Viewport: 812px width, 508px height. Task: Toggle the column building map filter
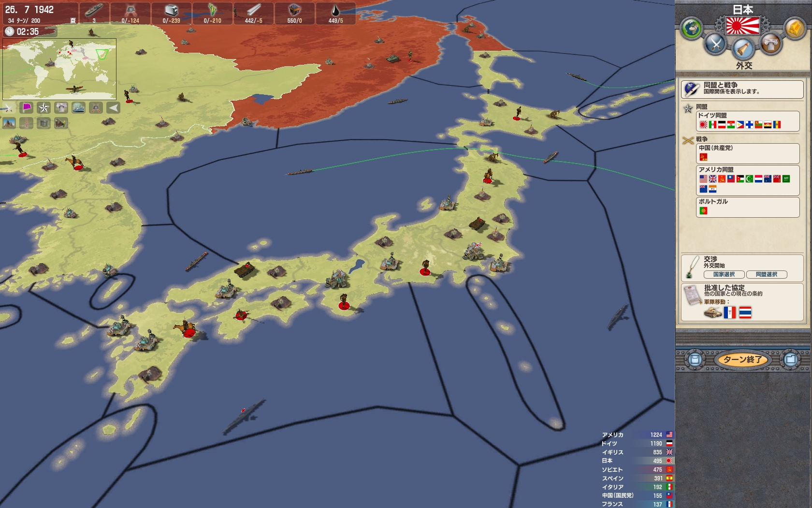click(x=61, y=108)
